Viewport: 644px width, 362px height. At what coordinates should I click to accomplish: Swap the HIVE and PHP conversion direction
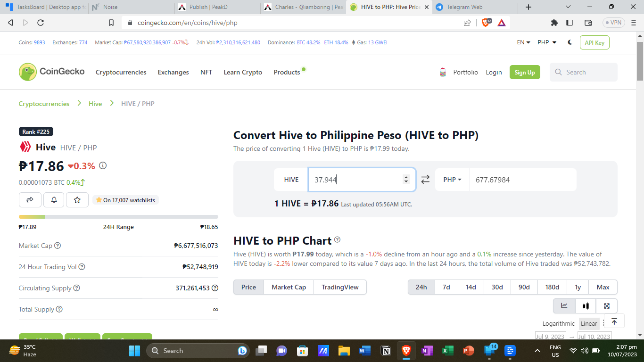pos(425,180)
